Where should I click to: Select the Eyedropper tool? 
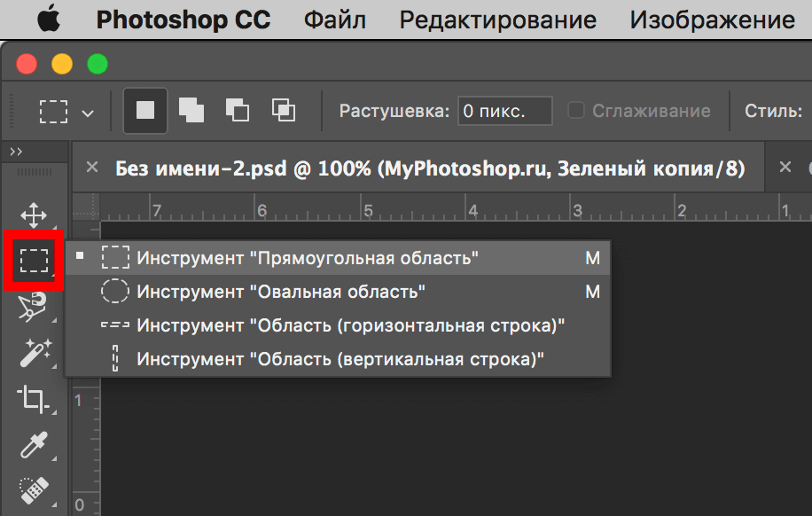click(x=33, y=445)
